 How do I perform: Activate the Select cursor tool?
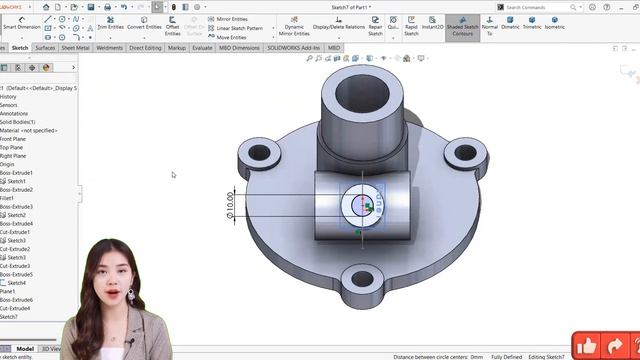157,7
